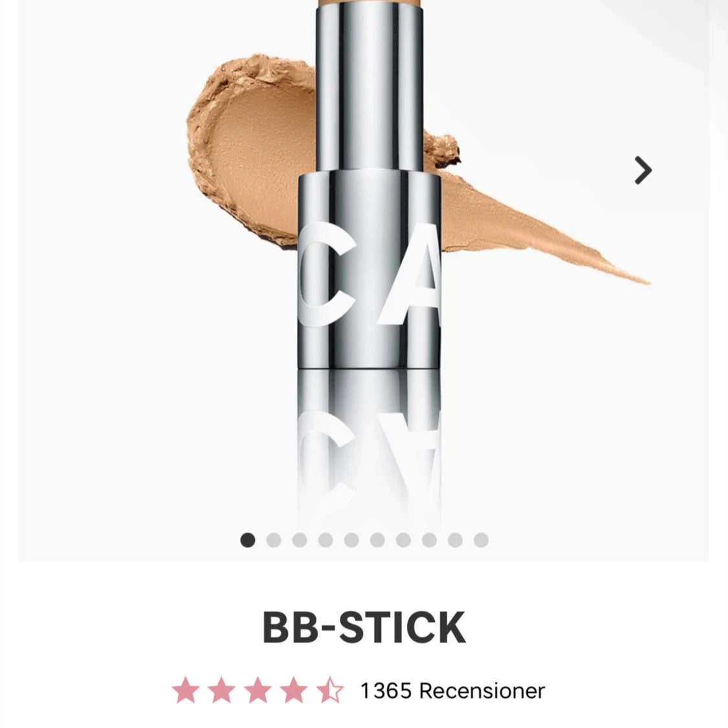Jump to the fifth carousel dot
The image size is (728, 728).
point(351,540)
